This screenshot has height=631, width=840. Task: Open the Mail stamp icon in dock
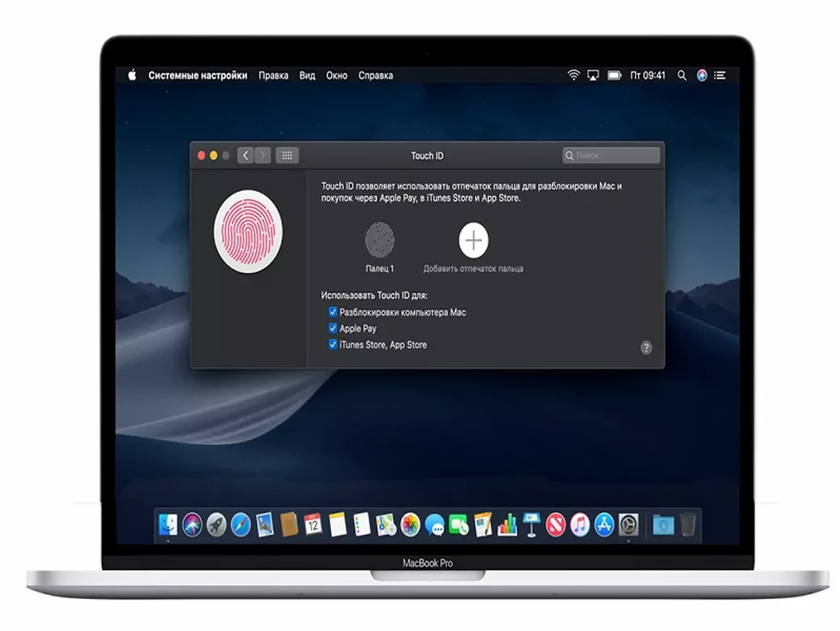click(x=265, y=524)
